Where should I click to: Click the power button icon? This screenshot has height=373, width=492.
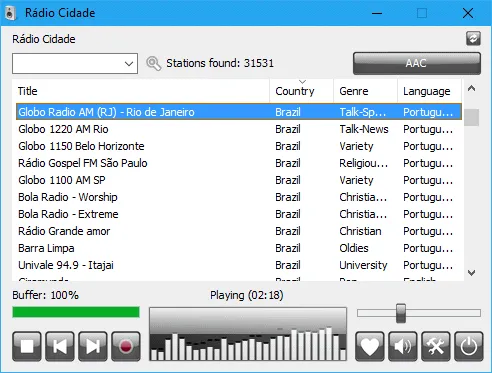click(469, 346)
